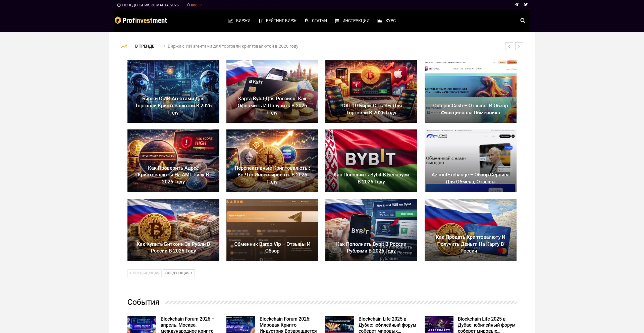Click the flame icon beside СТАТЬИ

[x=307, y=21]
